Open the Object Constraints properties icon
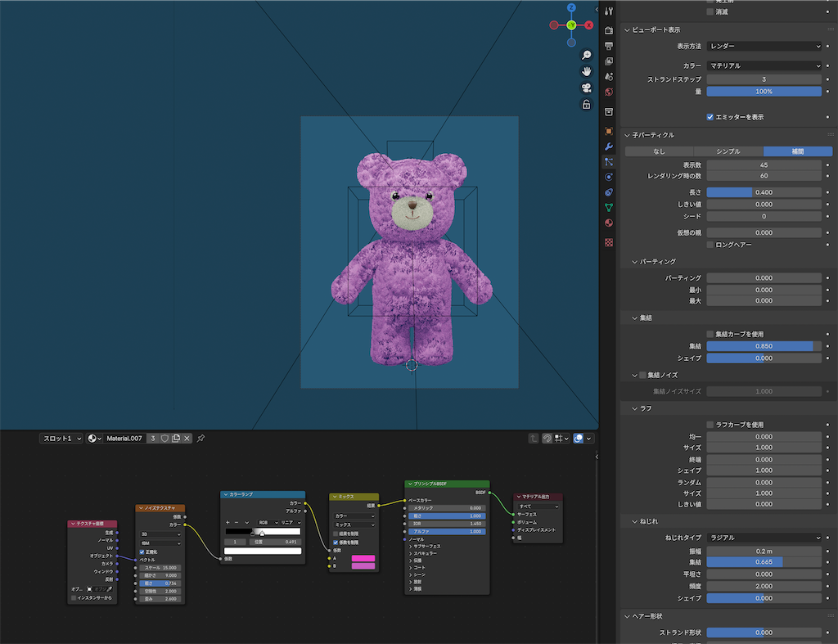Image resolution: width=838 pixels, height=644 pixels. click(609, 192)
